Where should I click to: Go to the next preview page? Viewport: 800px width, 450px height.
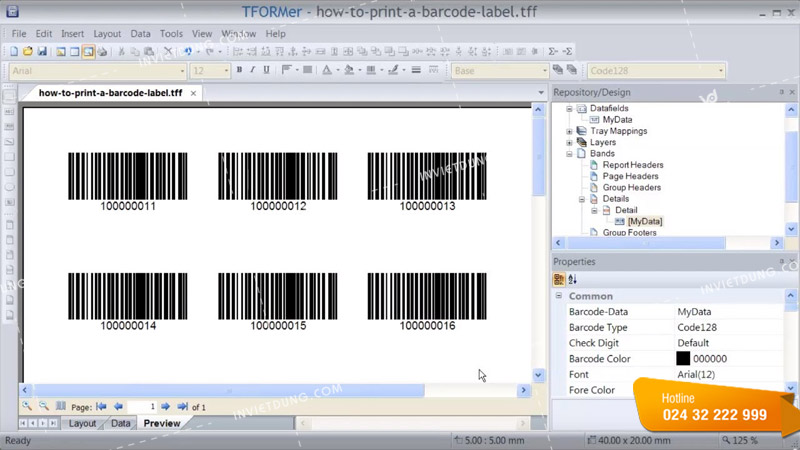tap(165, 407)
